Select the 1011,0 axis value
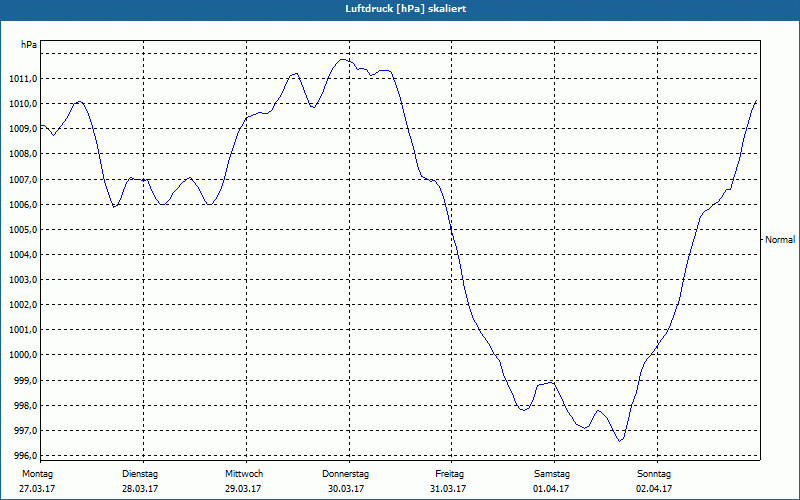 tap(23, 79)
